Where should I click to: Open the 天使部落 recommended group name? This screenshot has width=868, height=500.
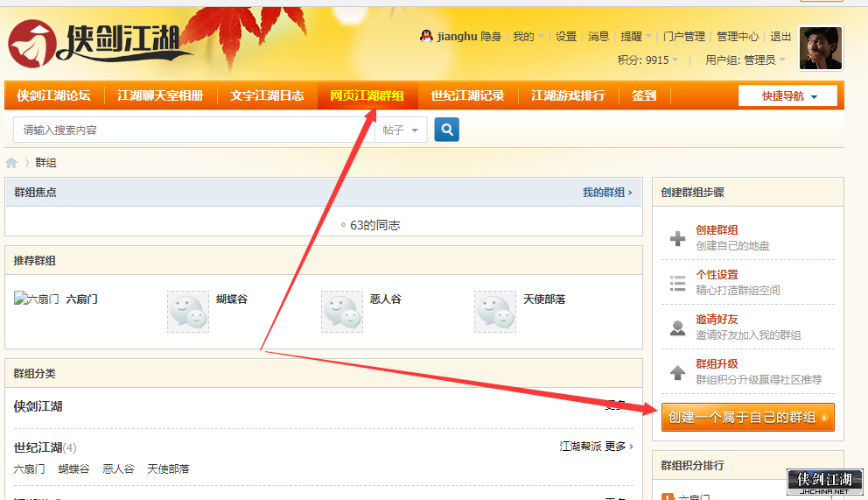[x=545, y=299]
